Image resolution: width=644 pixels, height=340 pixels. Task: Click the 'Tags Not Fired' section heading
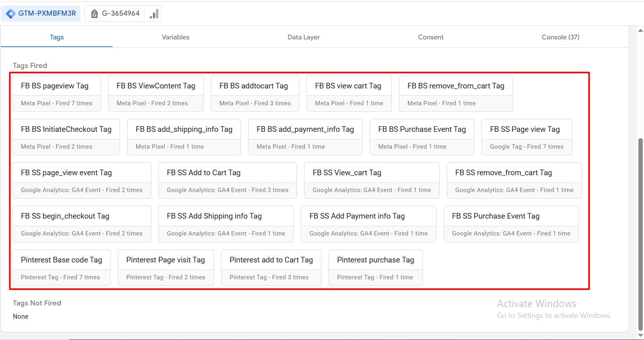tap(37, 303)
